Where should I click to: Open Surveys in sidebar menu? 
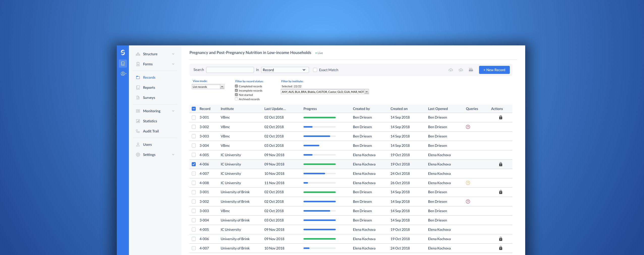tap(149, 98)
